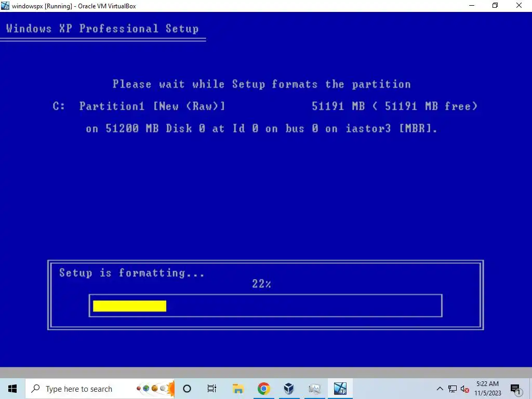Click the search highlights planets image

point(155,389)
